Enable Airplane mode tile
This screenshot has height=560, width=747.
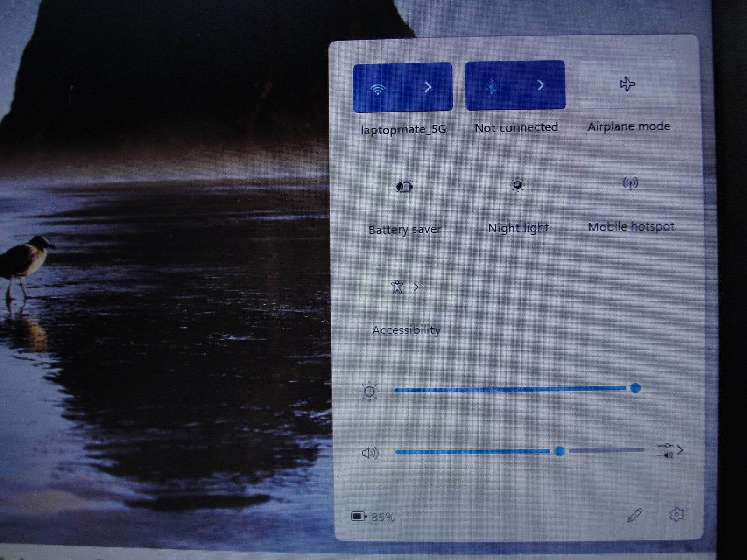point(627,84)
